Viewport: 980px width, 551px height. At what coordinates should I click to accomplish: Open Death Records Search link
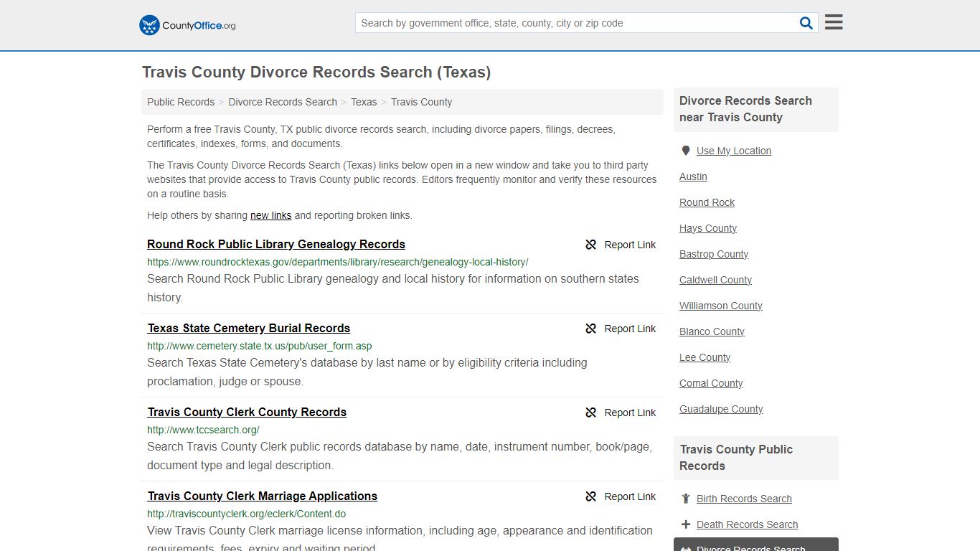pyautogui.click(x=747, y=524)
